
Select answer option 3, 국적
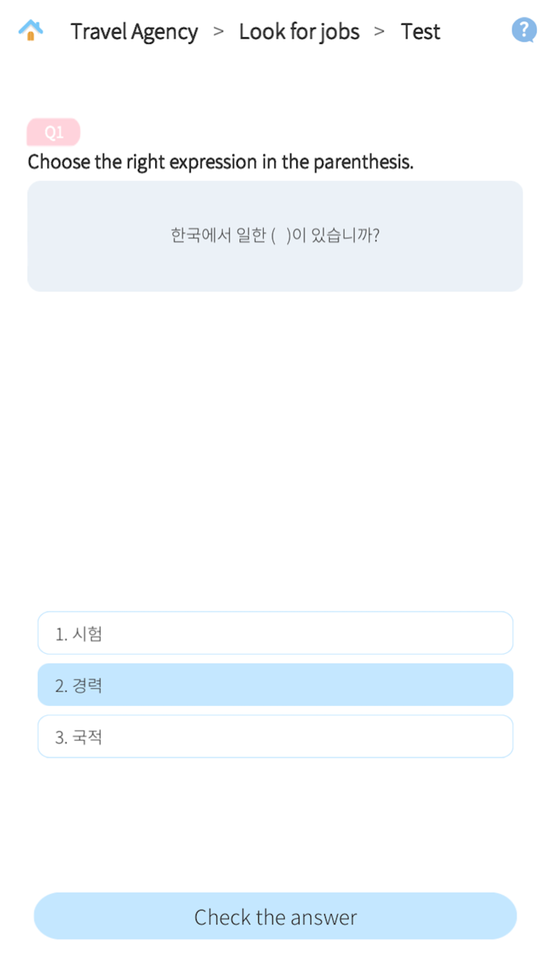[x=275, y=737]
